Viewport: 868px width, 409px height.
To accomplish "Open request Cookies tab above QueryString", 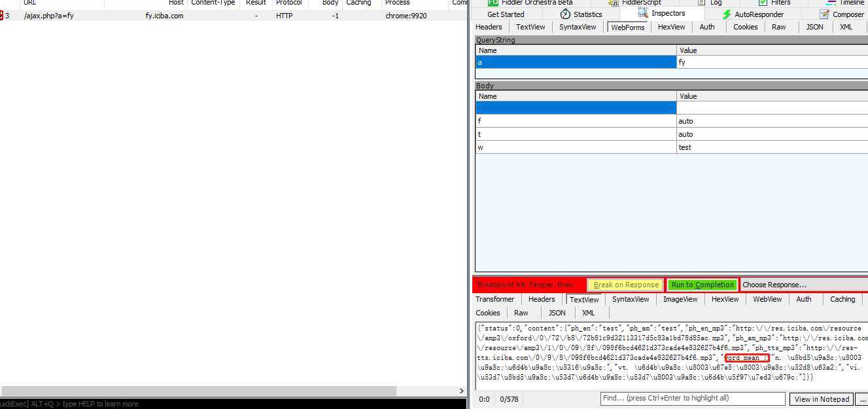I will point(745,27).
